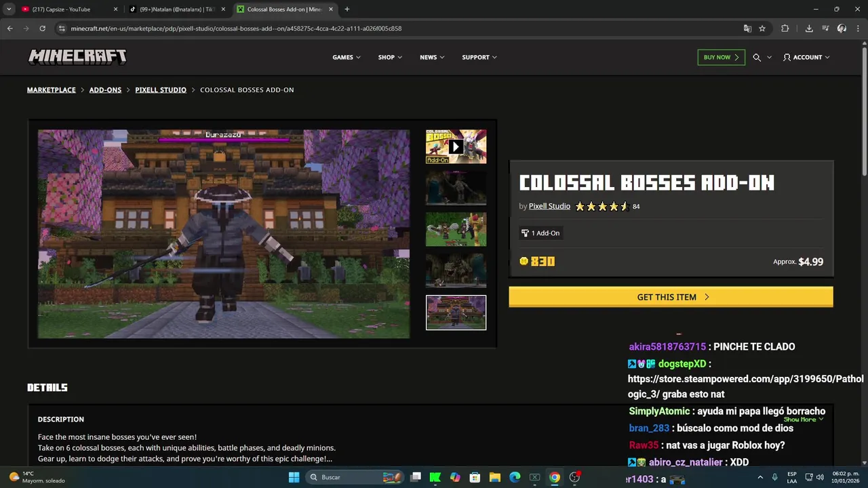Click the star rating of the add-on
This screenshot has width=868, height=488.
[x=602, y=207]
